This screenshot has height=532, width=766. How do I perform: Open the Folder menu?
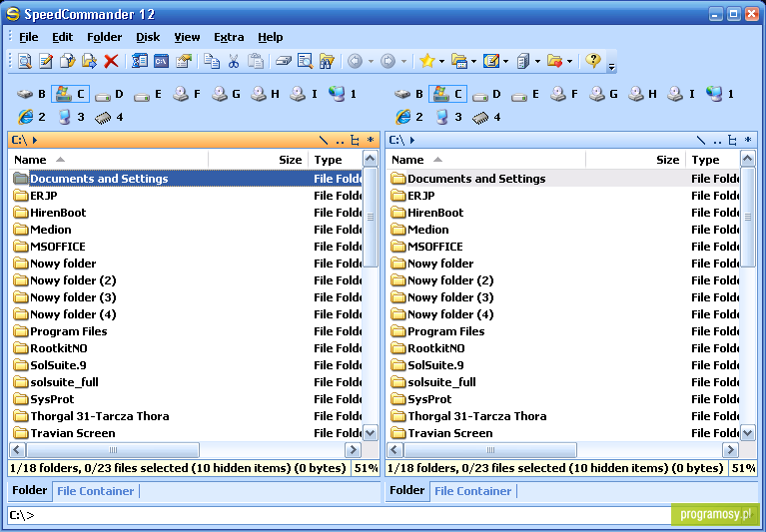[104, 37]
